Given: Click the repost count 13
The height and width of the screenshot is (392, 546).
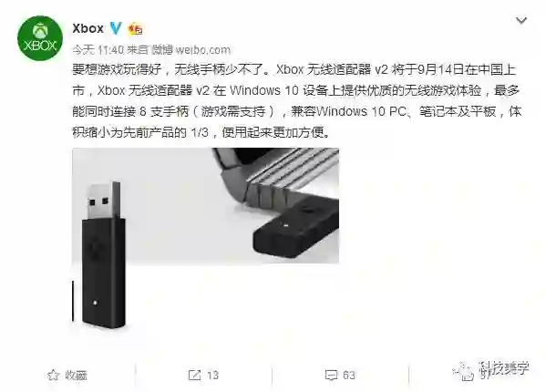Looking at the screenshot, I should coord(212,375).
